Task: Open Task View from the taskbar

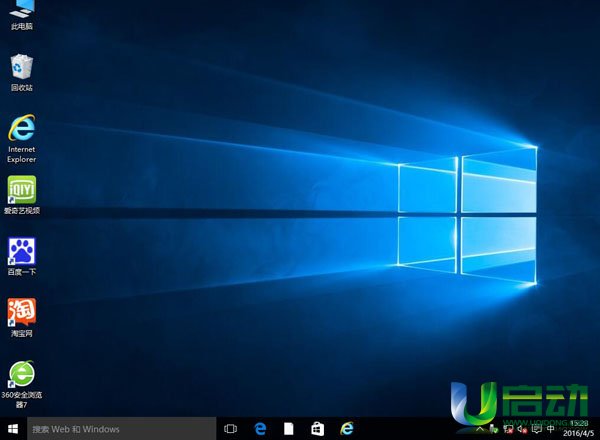Action: 231,429
